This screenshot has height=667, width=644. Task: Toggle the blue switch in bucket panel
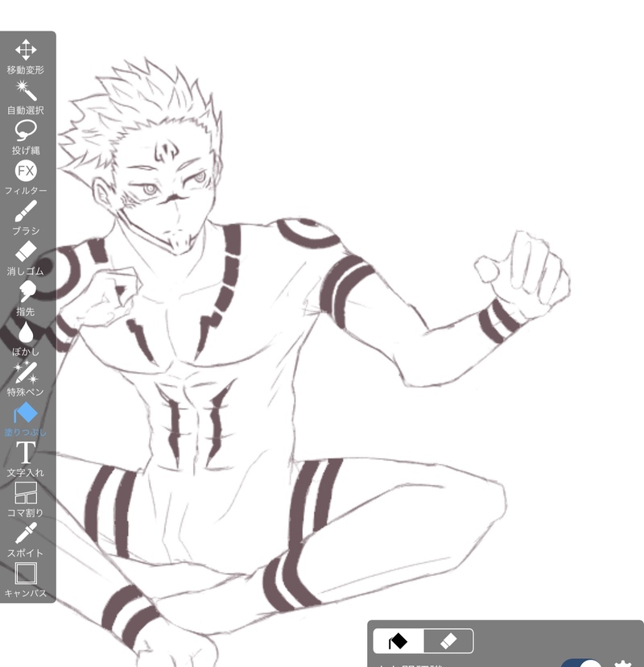582,663
